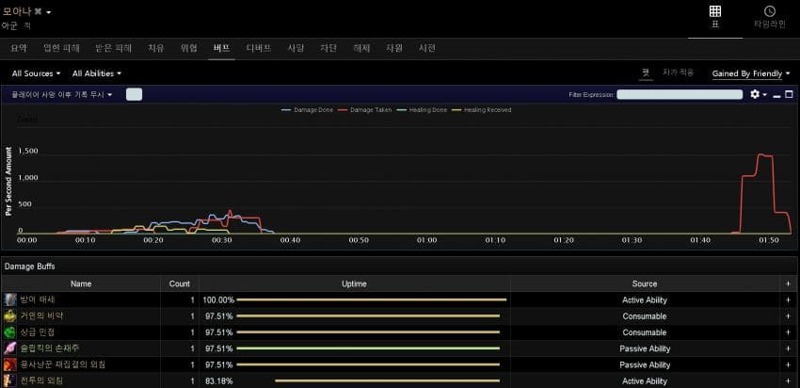Sort the table by Uptime column header
The width and height of the screenshot is (800, 388).
(x=354, y=283)
